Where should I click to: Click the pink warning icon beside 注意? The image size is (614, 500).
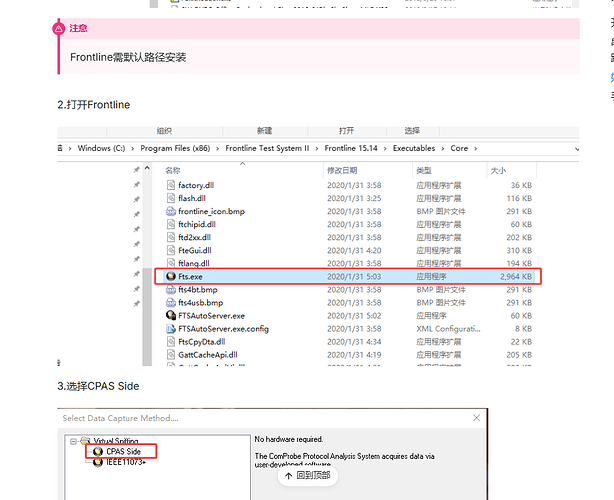[x=59, y=28]
